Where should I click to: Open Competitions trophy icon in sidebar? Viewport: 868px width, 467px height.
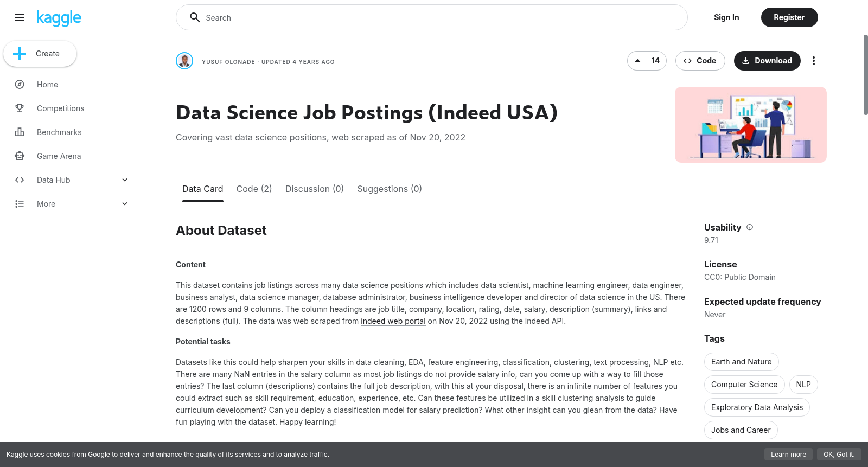point(20,108)
